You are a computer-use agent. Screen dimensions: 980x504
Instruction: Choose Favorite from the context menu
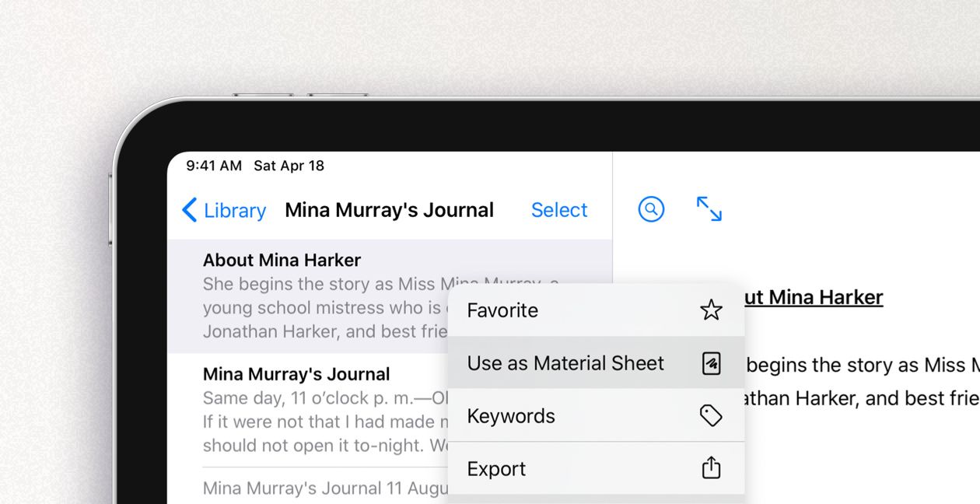pyautogui.click(x=597, y=310)
